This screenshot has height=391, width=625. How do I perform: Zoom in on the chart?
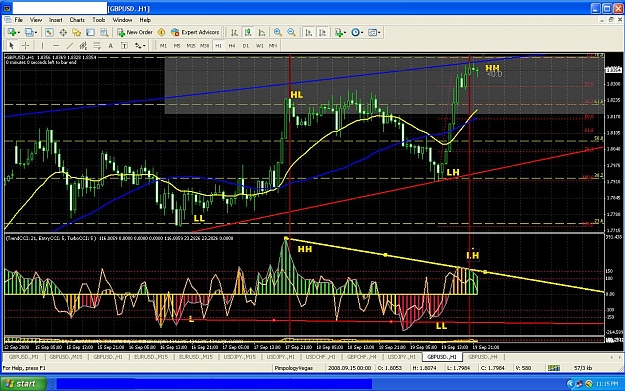pos(278,32)
